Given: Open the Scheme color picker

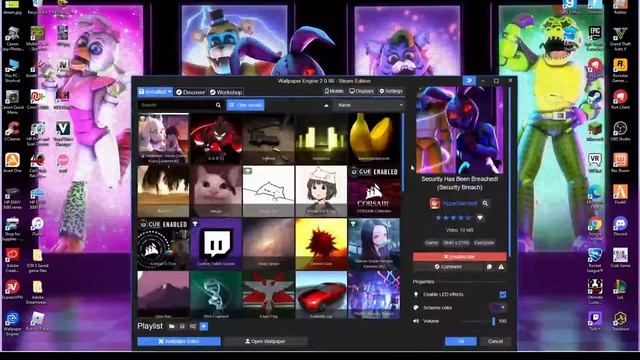Looking at the screenshot, I should [498, 307].
